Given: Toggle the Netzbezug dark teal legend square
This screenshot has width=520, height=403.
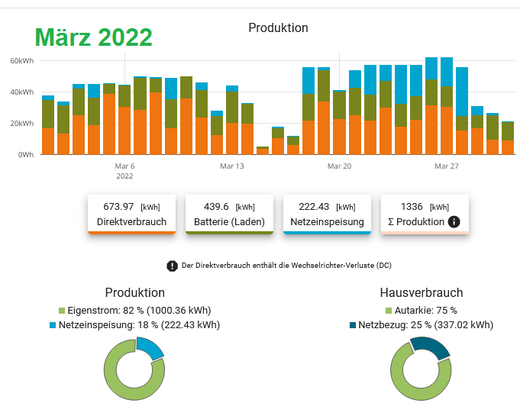Looking at the screenshot, I should tap(353, 325).
